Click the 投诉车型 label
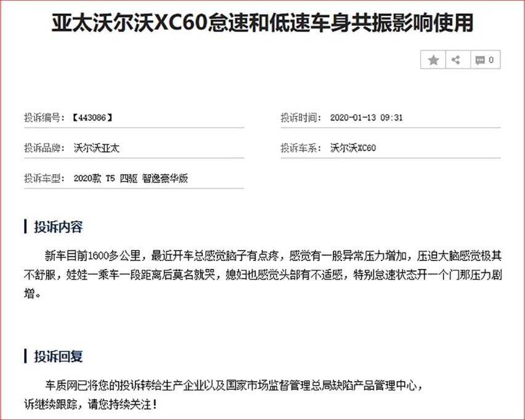This screenshot has width=525, height=420. [44, 179]
